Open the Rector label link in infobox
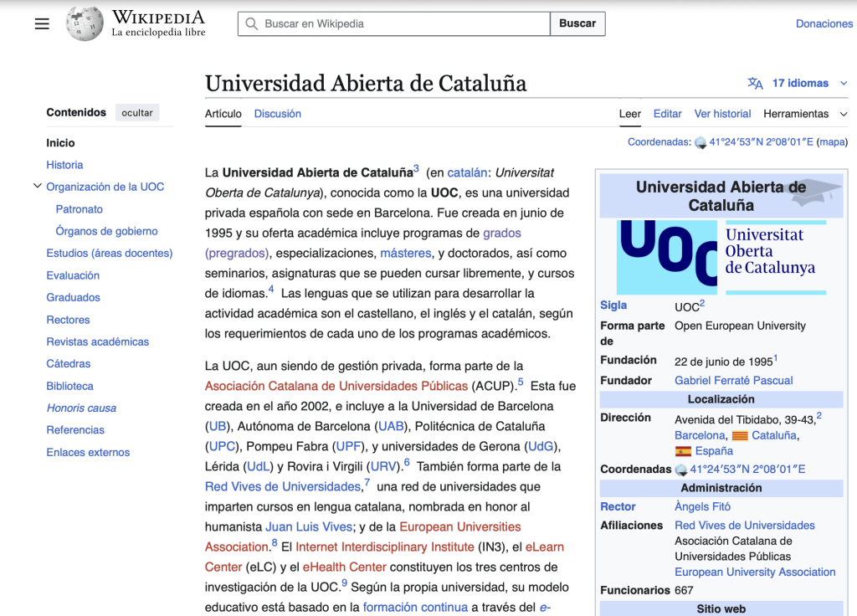 point(618,506)
